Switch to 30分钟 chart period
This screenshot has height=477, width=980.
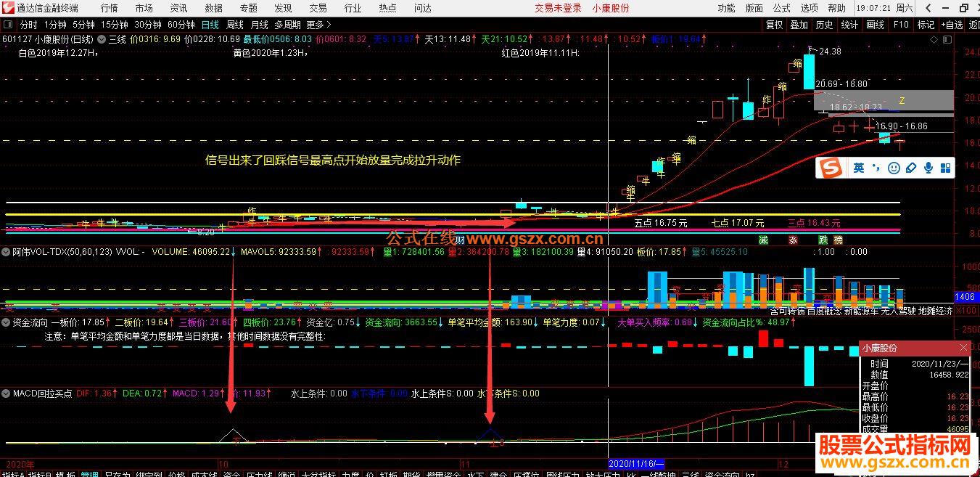[x=148, y=24]
